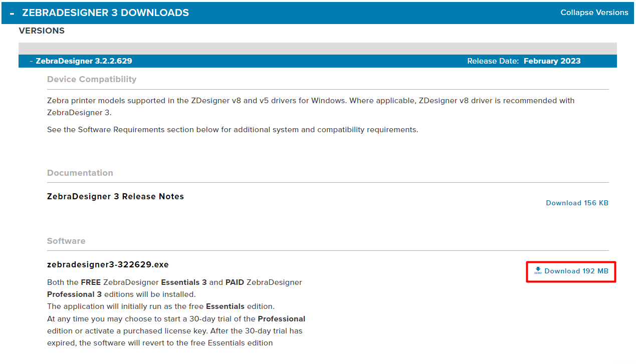Viewport: 636px width, 364px height.
Task: Download the 156 KB release notes
Action: [x=577, y=203]
